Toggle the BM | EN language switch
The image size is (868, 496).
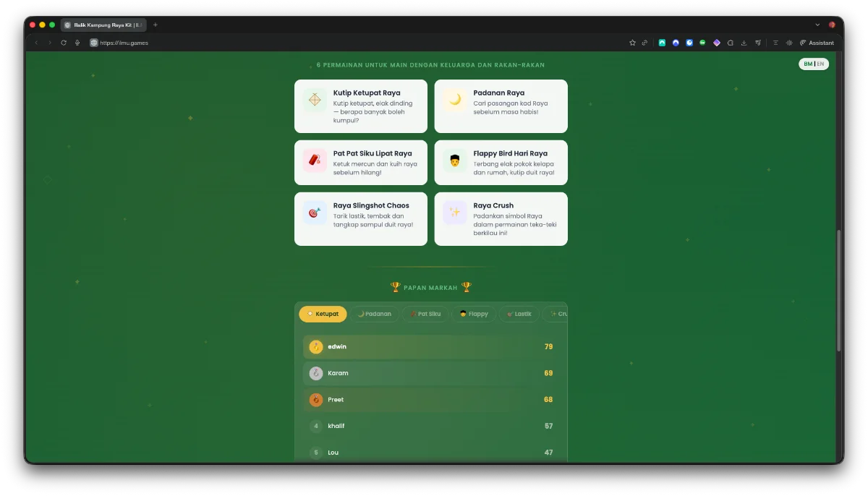point(814,64)
